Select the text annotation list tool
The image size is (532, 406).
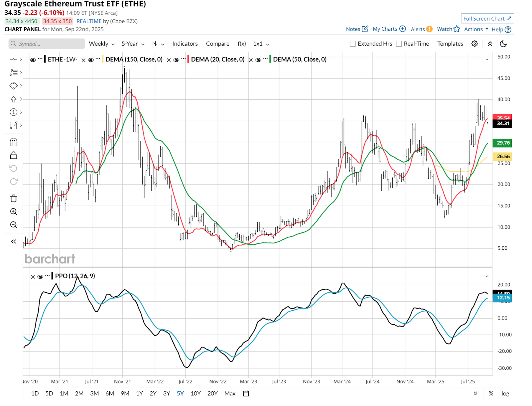pos(13,72)
